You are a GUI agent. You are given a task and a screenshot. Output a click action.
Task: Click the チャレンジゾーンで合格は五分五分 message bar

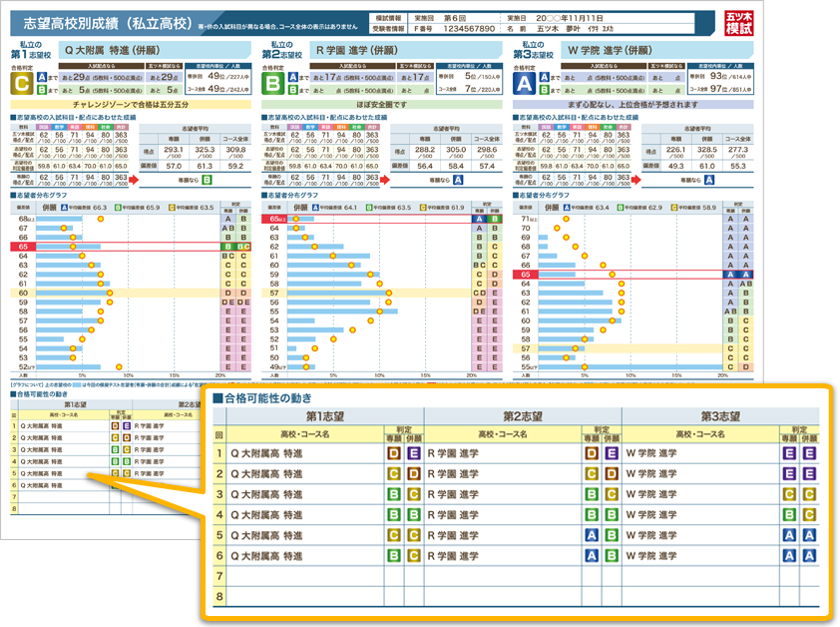point(130,104)
